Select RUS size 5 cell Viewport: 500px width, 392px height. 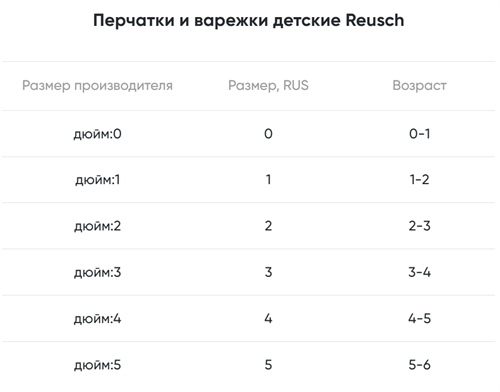268,365
